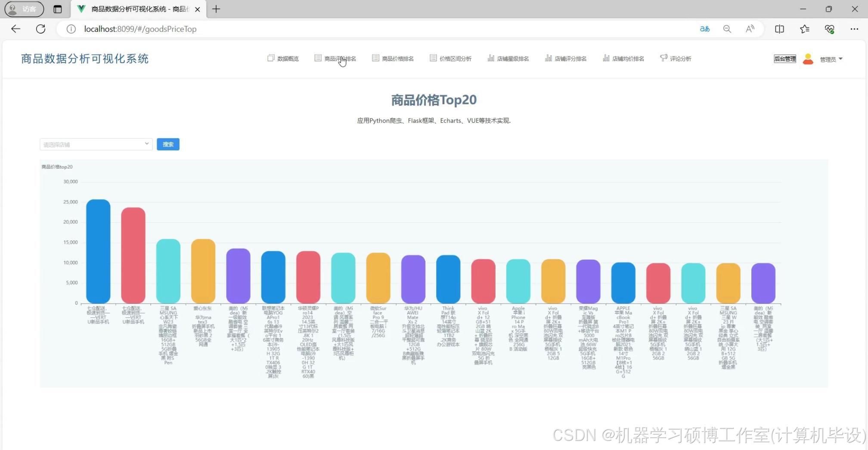This screenshot has width=868, height=450.
Task: Click the 华为 HUAWEI Mate Xs 2 bar
Action: tap(413, 279)
